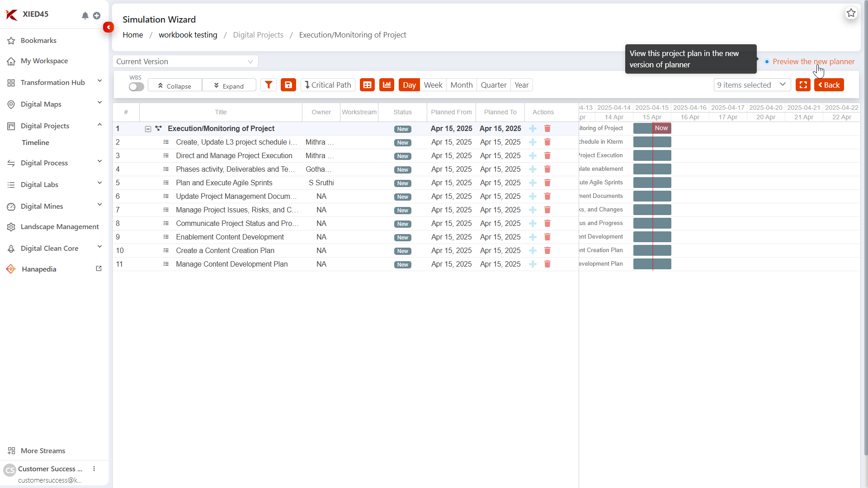Toggle the WBS switch
Image resolution: width=868 pixels, height=488 pixels.
[136, 87]
